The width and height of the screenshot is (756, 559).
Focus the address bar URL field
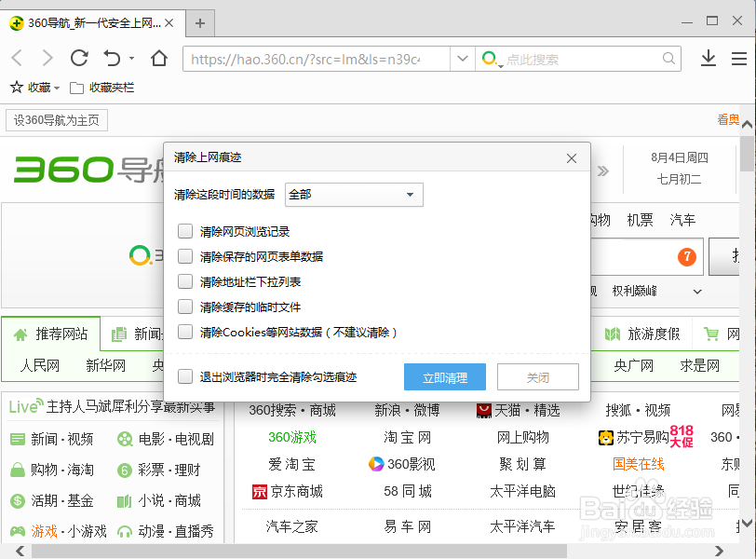point(317,59)
